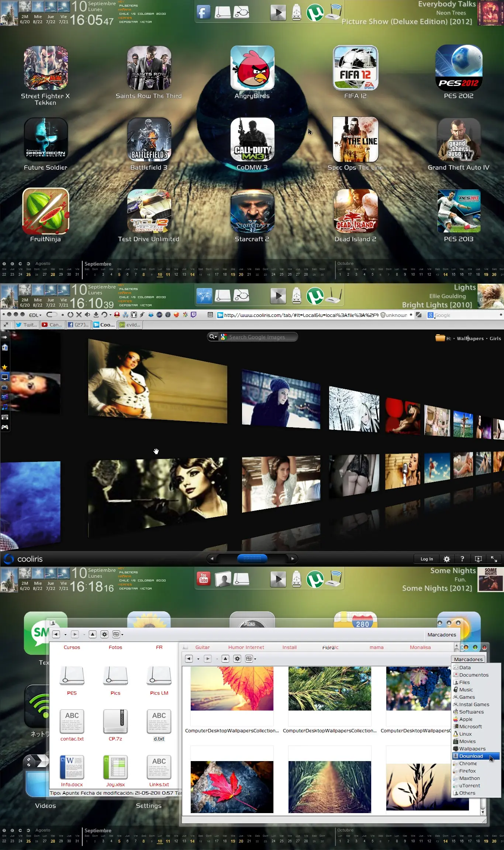Launch Test Drive Unlimited icon
The image size is (504, 850).
[x=149, y=211]
